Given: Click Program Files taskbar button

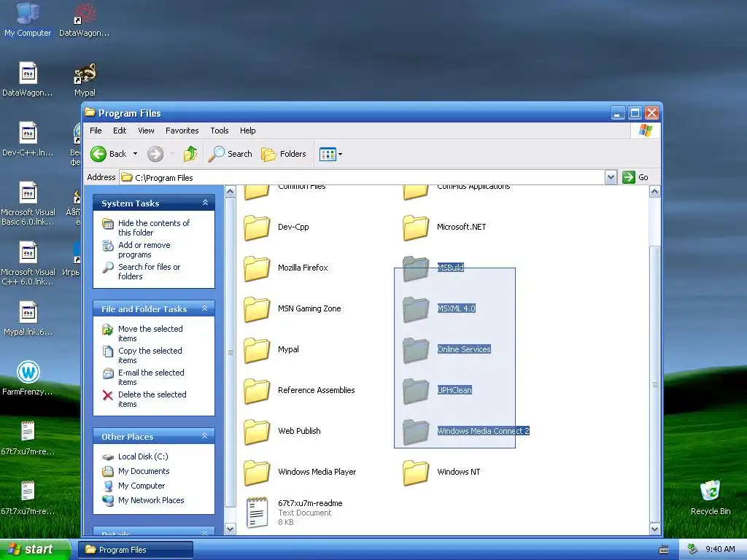Looking at the screenshot, I should [135, 550].
